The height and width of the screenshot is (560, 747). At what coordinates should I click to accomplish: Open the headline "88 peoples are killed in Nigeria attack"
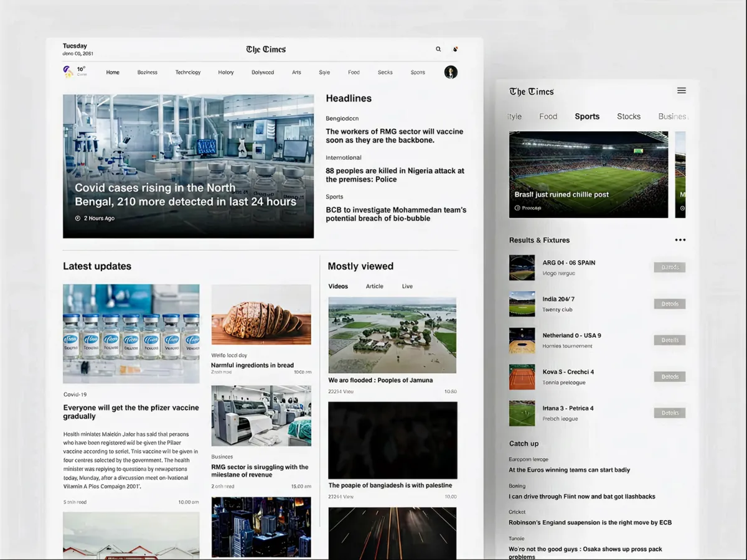(x=395, y=175)
